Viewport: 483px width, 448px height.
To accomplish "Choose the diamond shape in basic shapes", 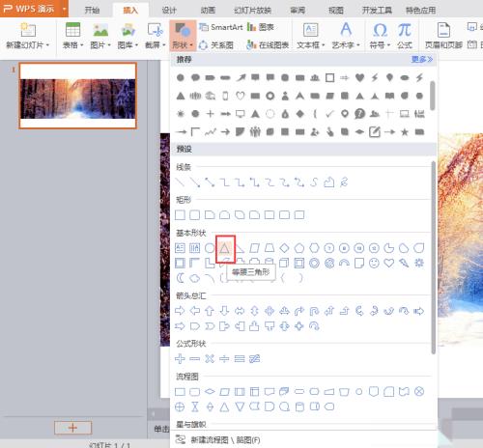I will tap(284, 248).
